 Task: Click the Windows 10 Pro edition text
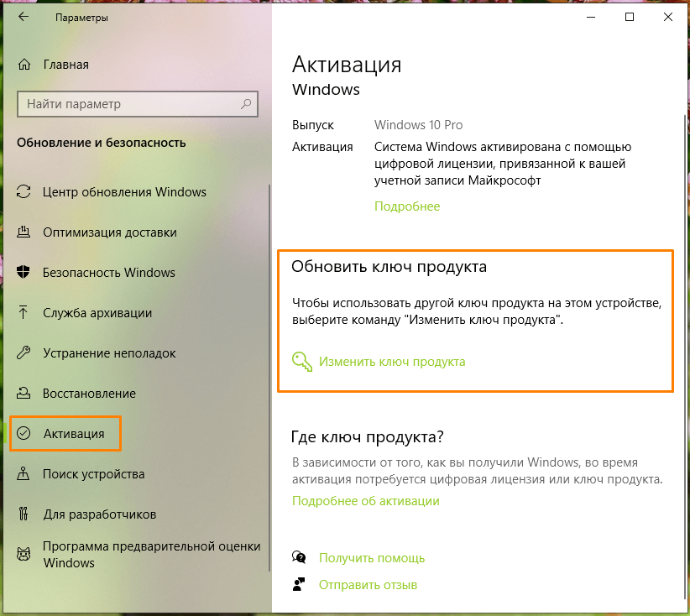coord(419,125)
